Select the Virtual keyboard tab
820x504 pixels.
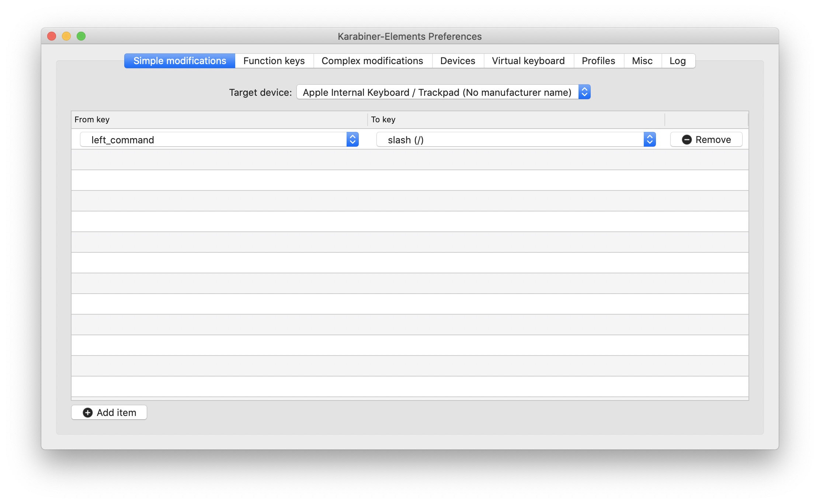(528, 61)
